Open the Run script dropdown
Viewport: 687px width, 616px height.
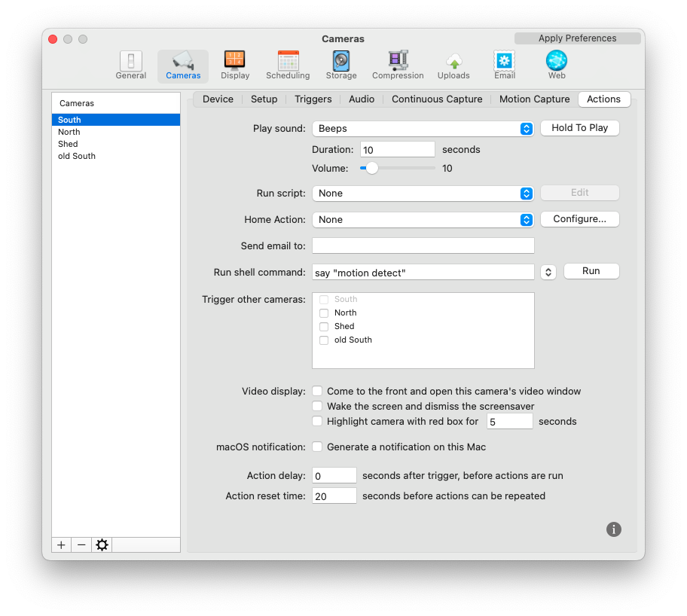point(423,194)
